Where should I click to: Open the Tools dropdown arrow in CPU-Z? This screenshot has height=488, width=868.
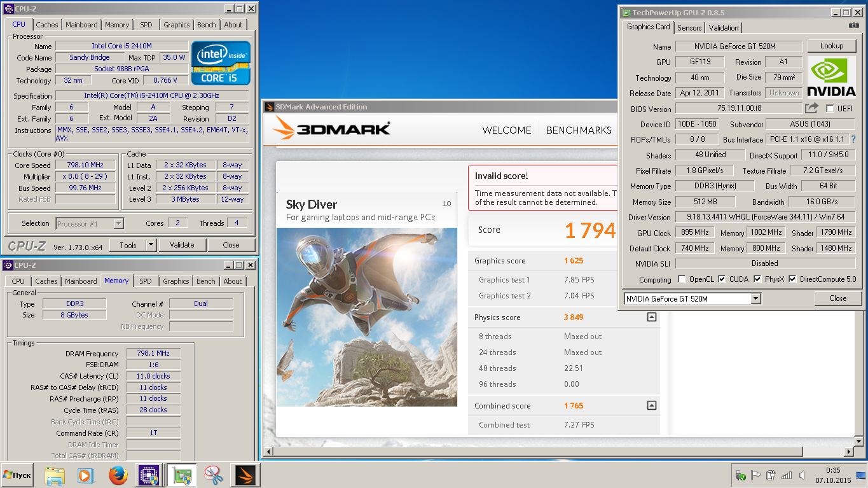coord(151,245)
